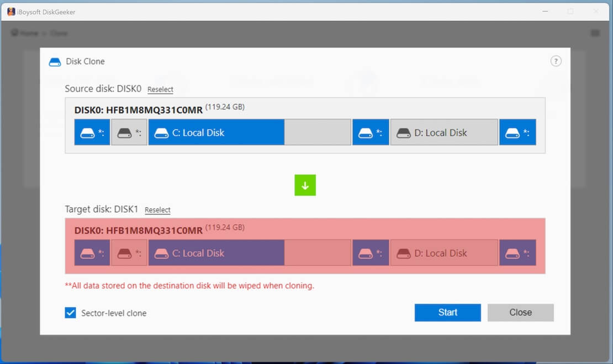This screenshot has width=613, height=364.
Task: Click the iBoysoft DiskGeeker app icon in the title bar
Action: (x=11, y=12)
